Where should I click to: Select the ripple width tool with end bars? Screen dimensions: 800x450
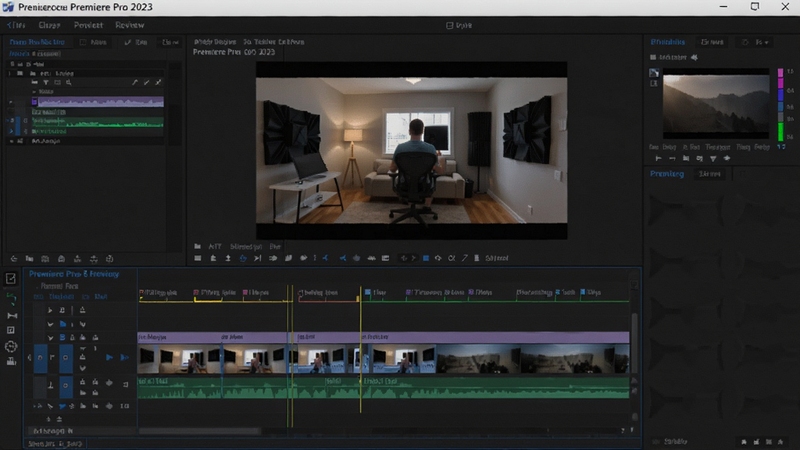tap(12, 316)
